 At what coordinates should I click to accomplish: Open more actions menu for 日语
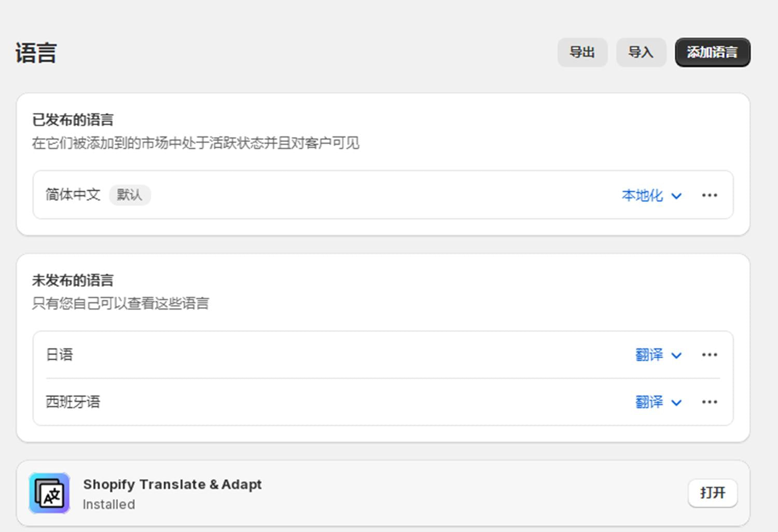[x=710, y=355]
